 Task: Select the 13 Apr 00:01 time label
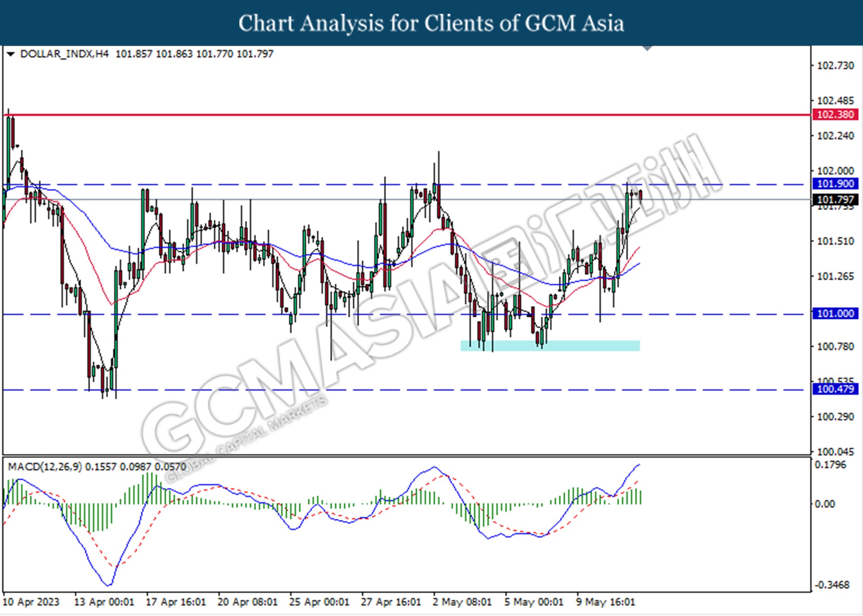point(104,602)
